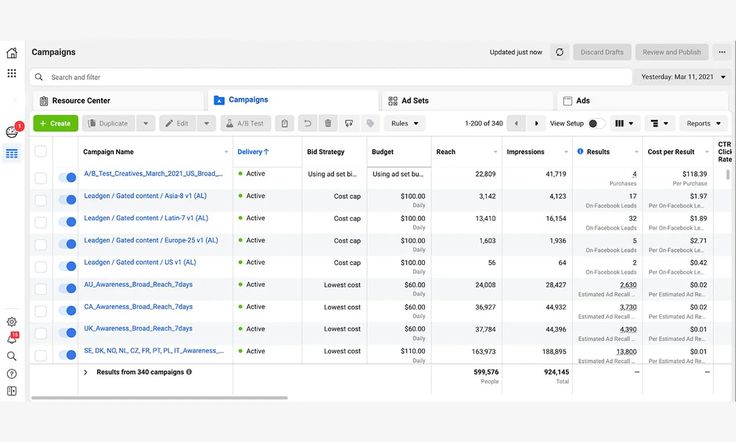Image resolution: width=736 pixels, height=442 pixels.
Task: Open the all tools grid menu
Action: [x=12, y=73]
